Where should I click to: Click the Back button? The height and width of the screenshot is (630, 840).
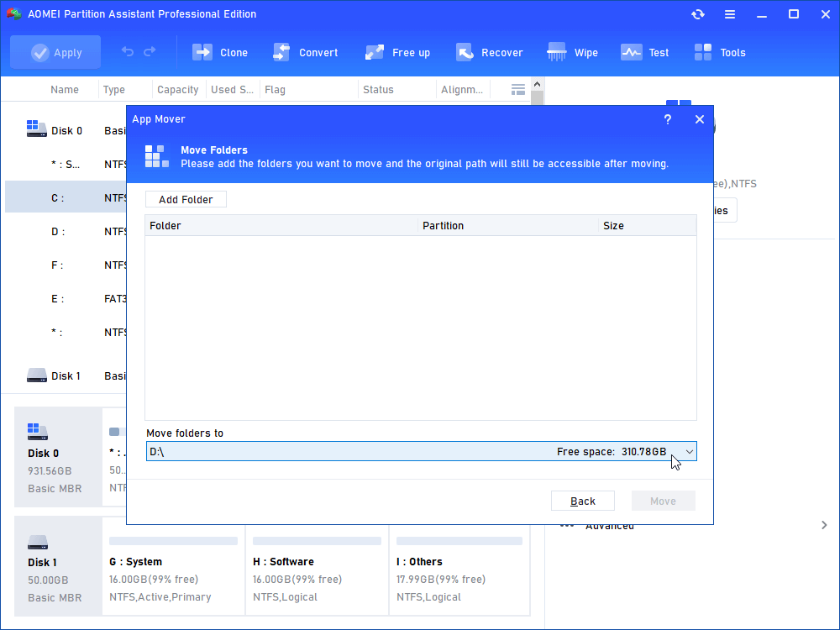583,501
